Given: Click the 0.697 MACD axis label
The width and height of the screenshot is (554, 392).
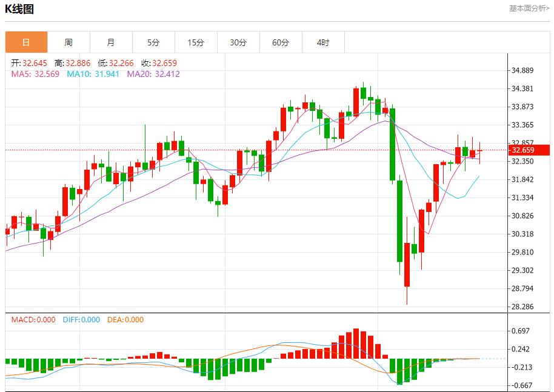Looking at the screenshot, I should point(521,331).
